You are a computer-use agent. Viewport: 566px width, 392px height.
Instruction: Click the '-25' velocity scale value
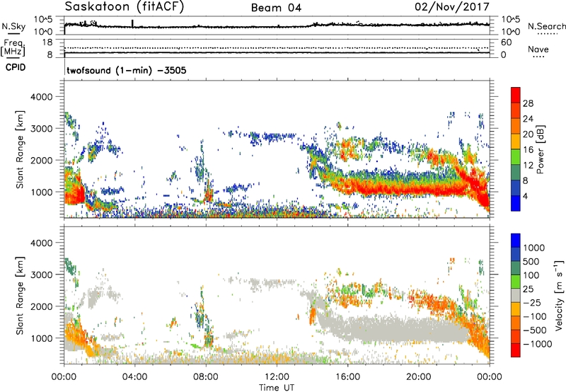coord(532,302)
